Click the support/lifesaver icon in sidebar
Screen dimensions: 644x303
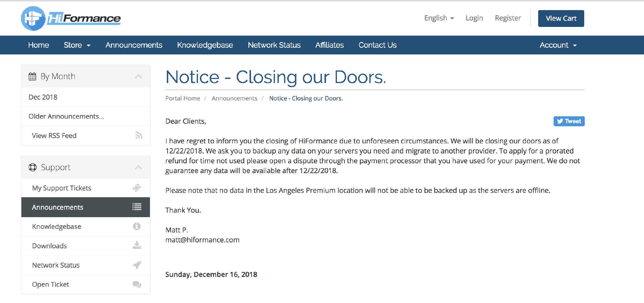click(32, 167)
